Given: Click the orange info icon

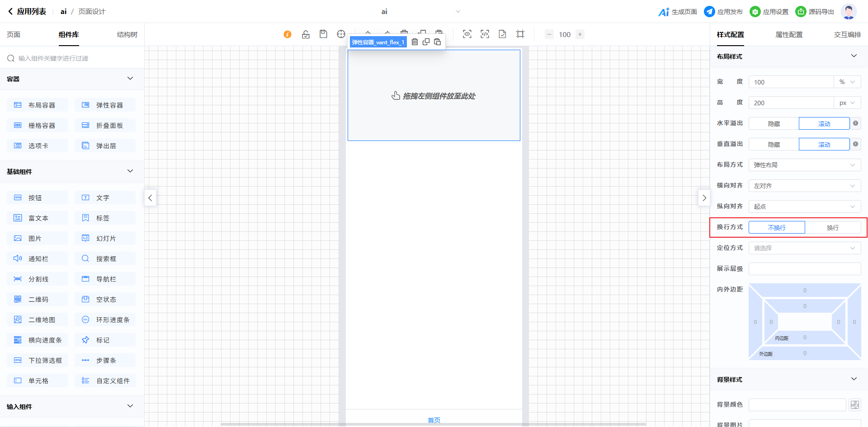Looking at the screenshot, I should pyautogui.click(x=288, y=34).
